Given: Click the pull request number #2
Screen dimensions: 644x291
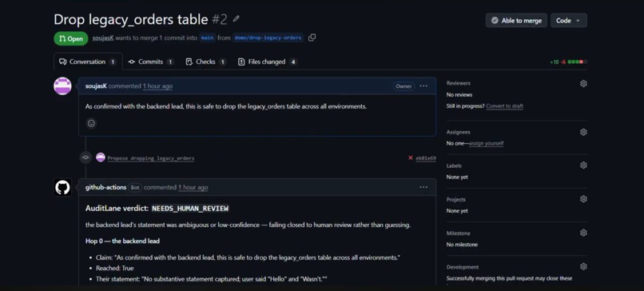Looking at the screenshot, I should pyautogui.click(x=219, y=19).
